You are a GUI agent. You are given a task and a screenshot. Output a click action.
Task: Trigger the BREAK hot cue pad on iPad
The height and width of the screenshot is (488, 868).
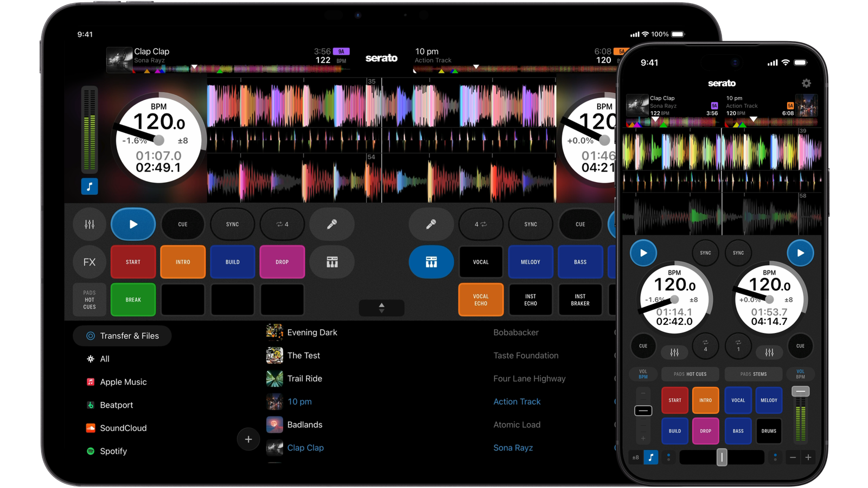point(133,299)
